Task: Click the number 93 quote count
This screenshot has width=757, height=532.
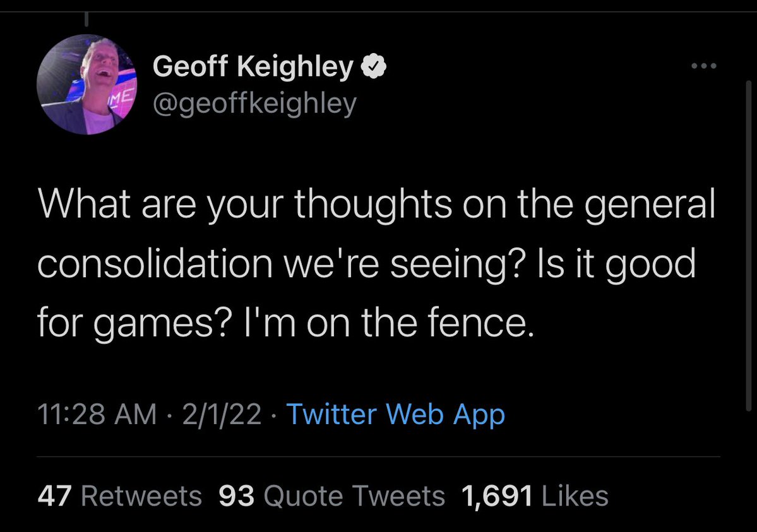Action: 237,496
